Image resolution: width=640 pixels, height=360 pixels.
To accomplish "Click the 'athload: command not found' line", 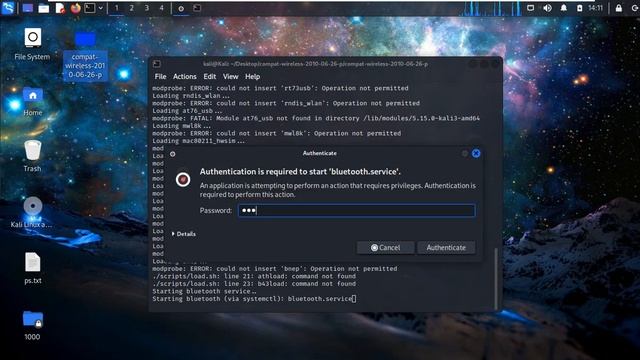I will (x=254, y=276).
